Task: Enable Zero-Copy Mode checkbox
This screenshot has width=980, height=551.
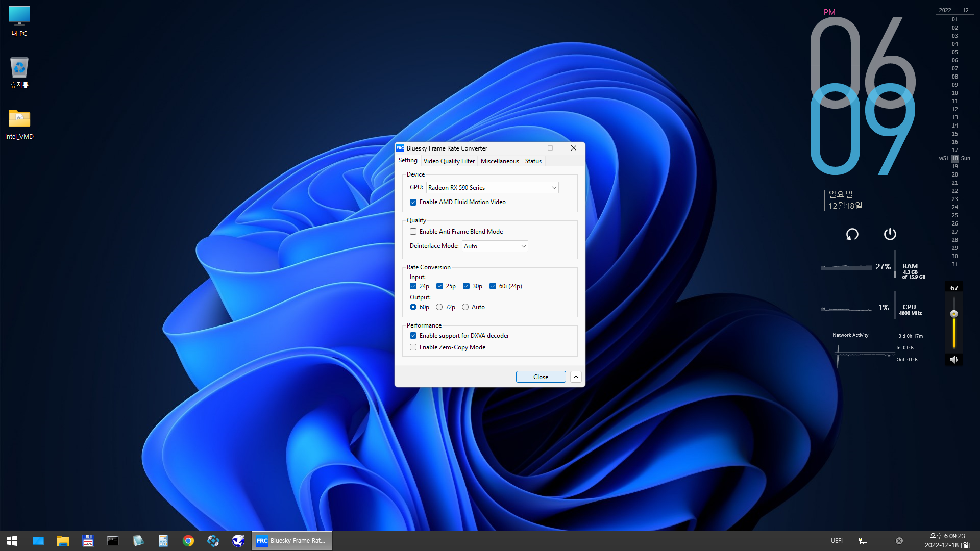Action: [413, 347]
